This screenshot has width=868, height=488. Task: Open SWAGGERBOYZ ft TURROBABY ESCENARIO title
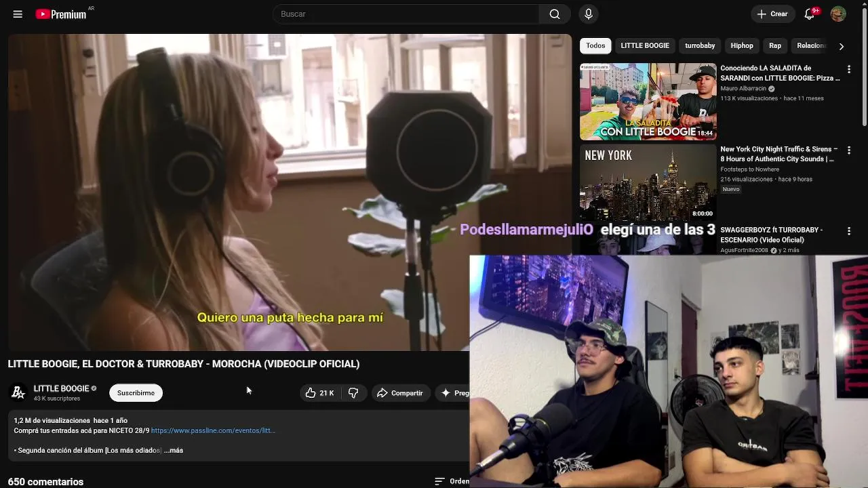pos(771,235)
